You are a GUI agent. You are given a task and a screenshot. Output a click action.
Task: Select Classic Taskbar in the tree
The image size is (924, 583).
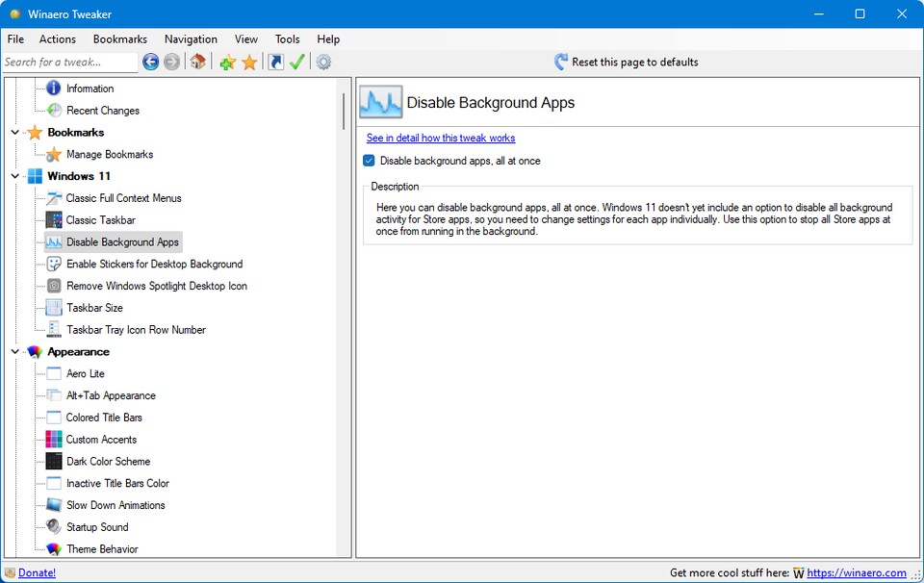click(100, 220)
